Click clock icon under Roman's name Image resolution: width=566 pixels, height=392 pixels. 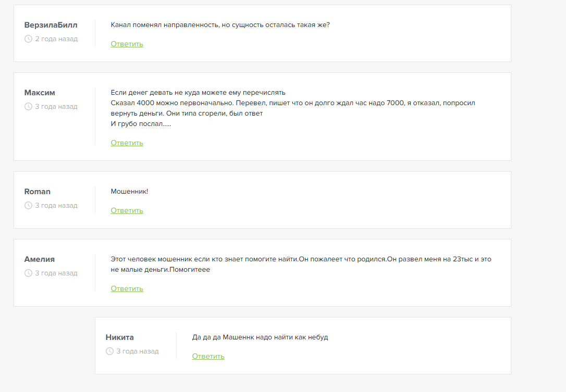[x=28, y=206]
